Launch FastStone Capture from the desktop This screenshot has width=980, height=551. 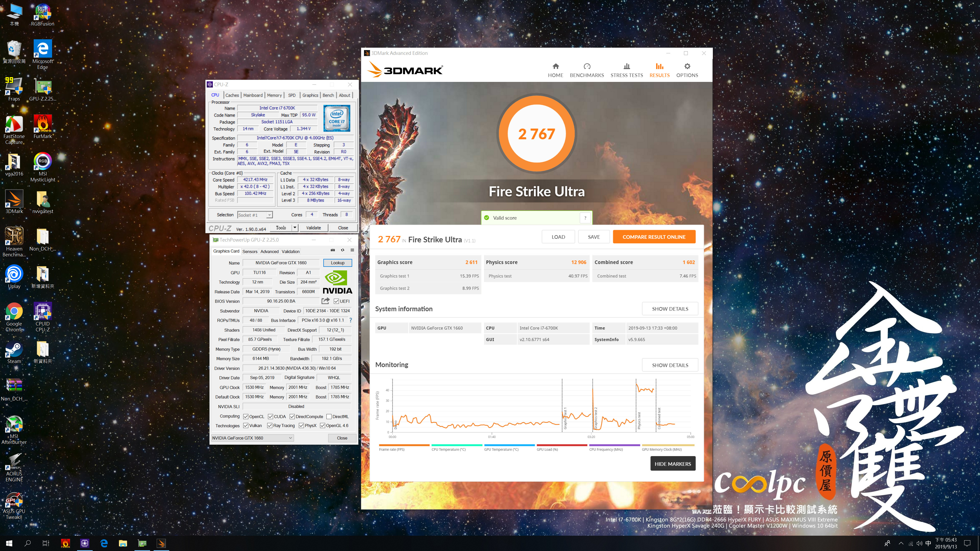(x=14, y=130)
